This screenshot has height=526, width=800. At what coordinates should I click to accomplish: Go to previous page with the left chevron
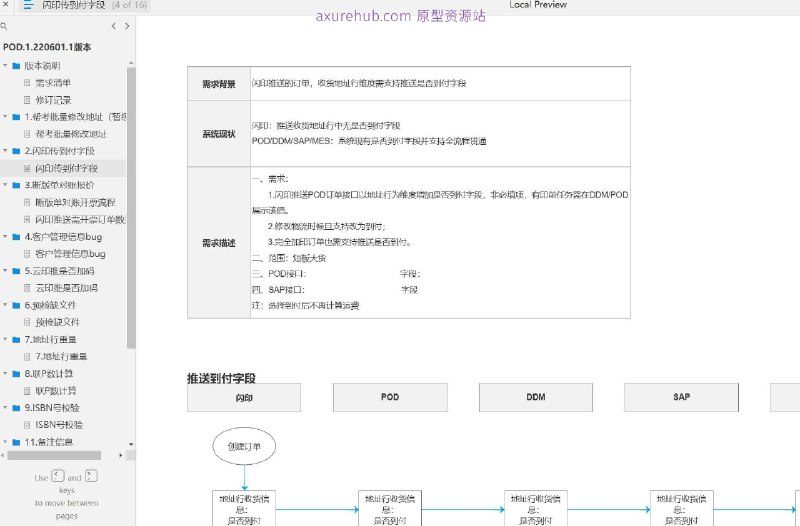[113, 26]
